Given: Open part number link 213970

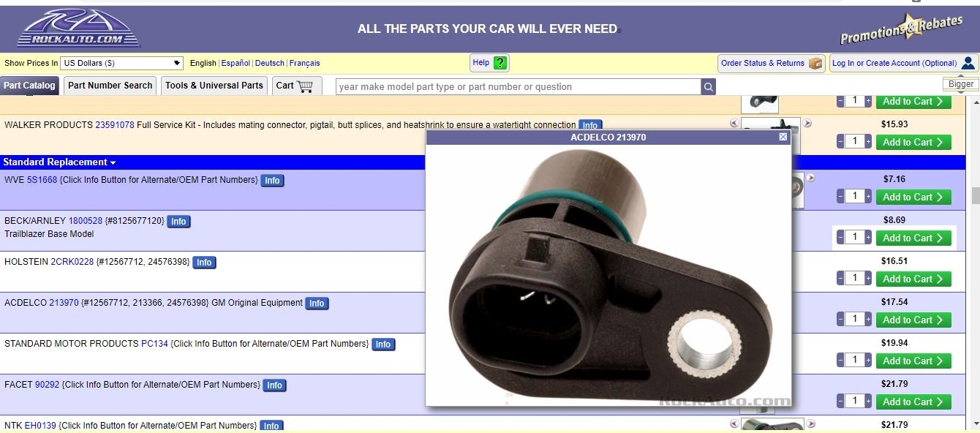Looking at the screenshot, I should [64, 303].
